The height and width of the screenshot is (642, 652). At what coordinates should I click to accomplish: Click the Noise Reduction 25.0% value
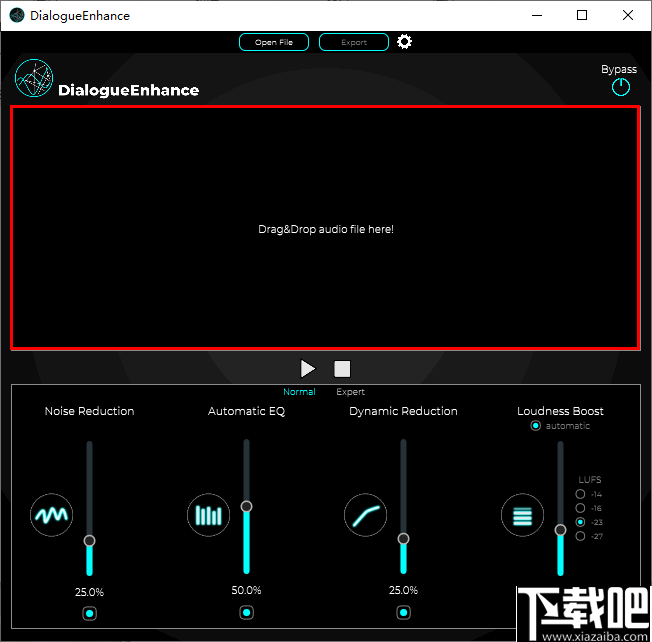89,592
